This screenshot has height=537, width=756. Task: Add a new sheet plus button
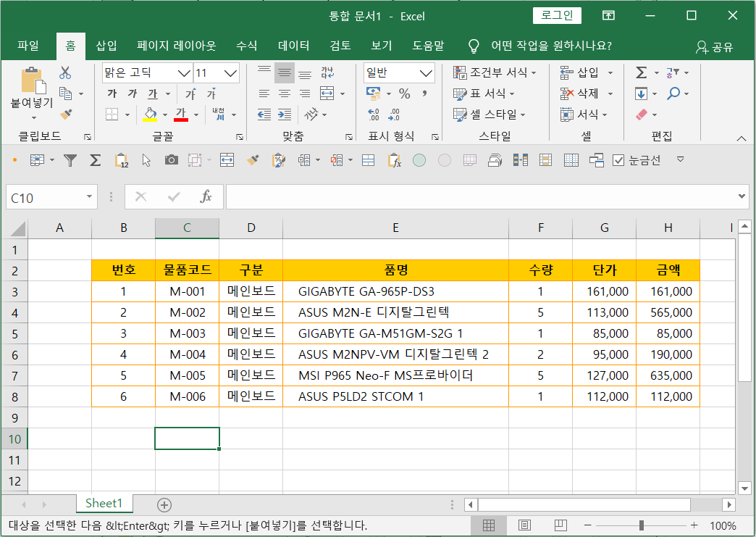pos(164,504)
